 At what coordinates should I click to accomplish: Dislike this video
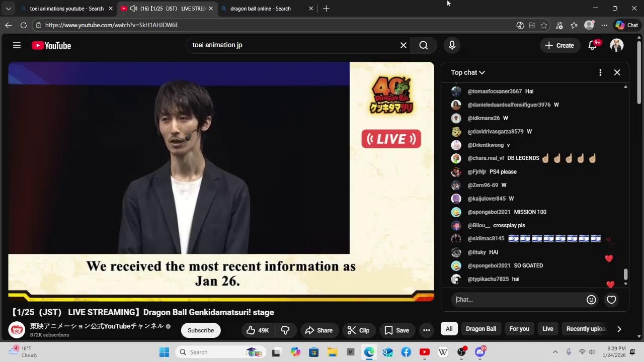point(285,330)
